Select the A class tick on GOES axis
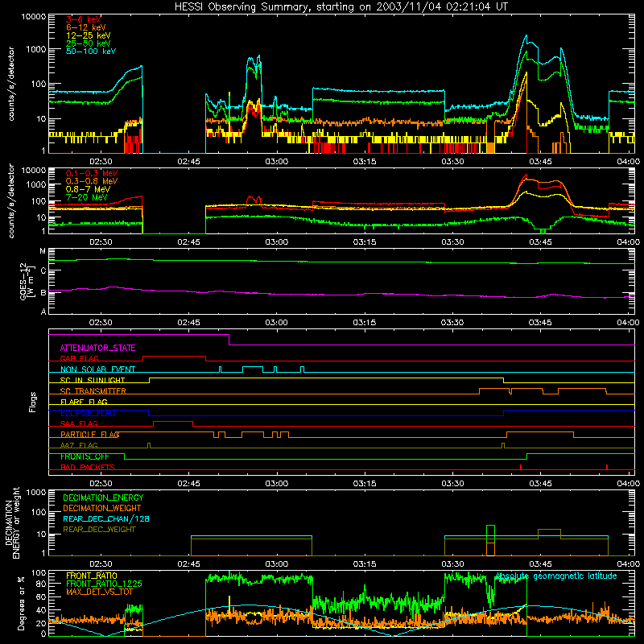644x644 pixels. click(43, 312)
